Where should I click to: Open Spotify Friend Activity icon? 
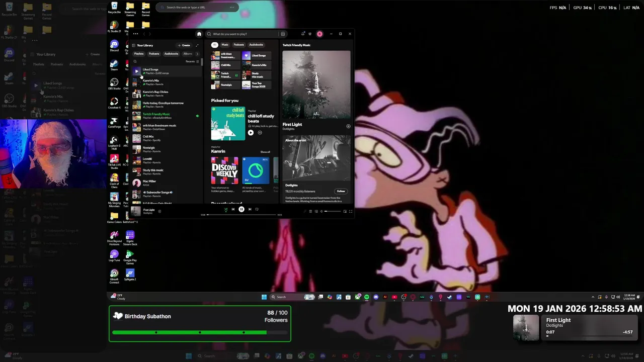310,34
